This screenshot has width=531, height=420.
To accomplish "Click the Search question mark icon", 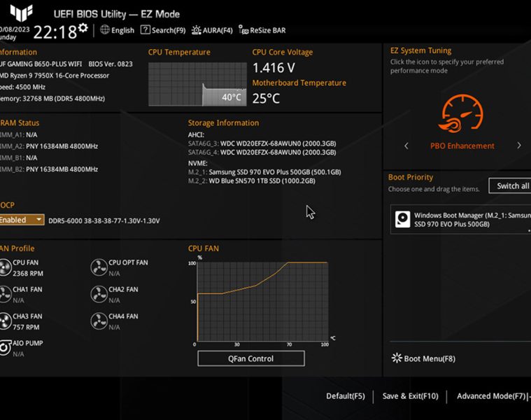I will 146,30.
